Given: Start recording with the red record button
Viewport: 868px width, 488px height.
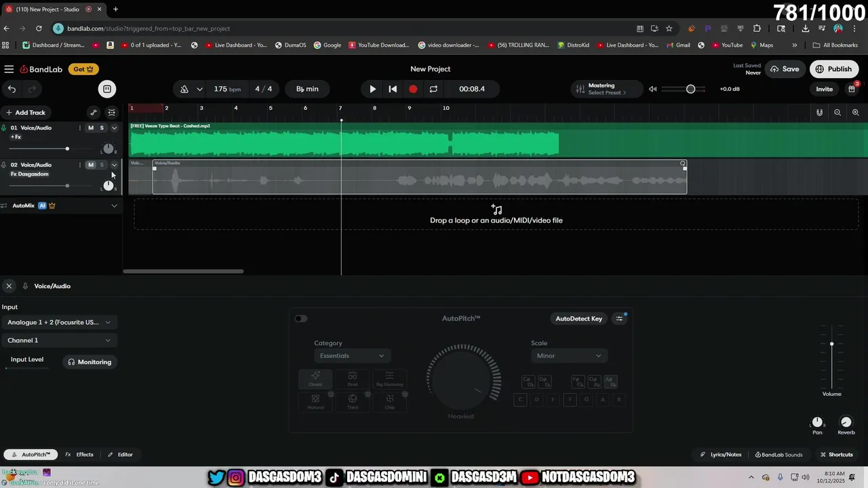Looking at the screenshot, I should tap(413, 89).
